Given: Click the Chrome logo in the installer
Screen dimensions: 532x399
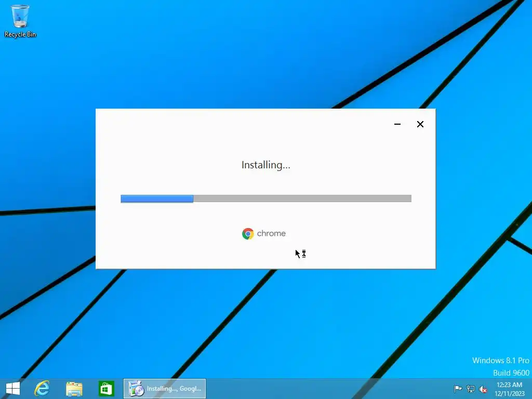Looking at the screenshot, I should pyautogui.click(x=248, y=234).
